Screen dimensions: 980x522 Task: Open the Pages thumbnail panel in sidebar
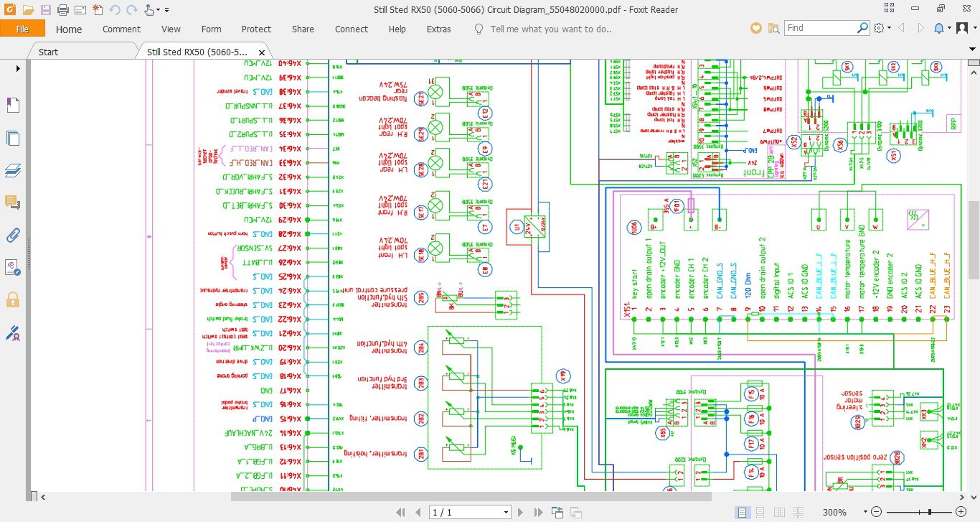13,139
